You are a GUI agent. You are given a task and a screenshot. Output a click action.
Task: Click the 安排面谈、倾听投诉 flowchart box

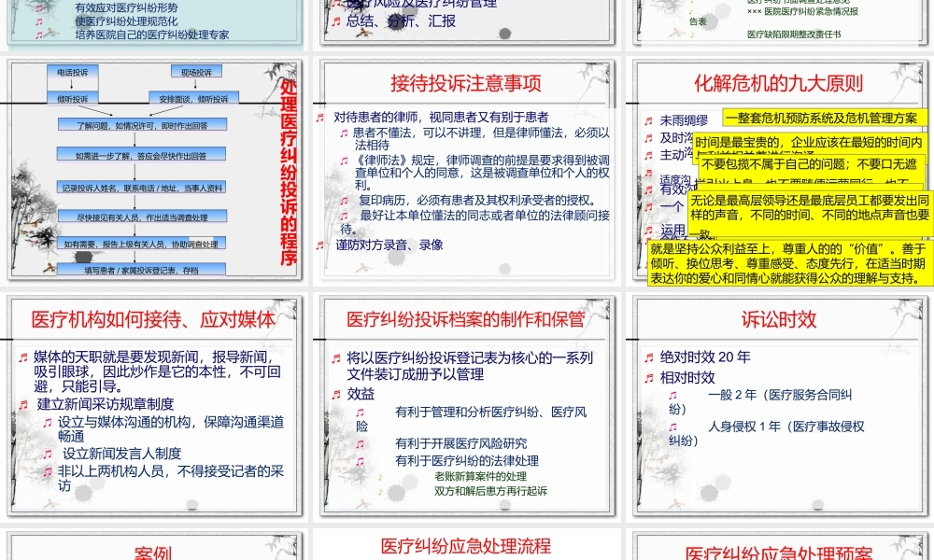(193, 98)
